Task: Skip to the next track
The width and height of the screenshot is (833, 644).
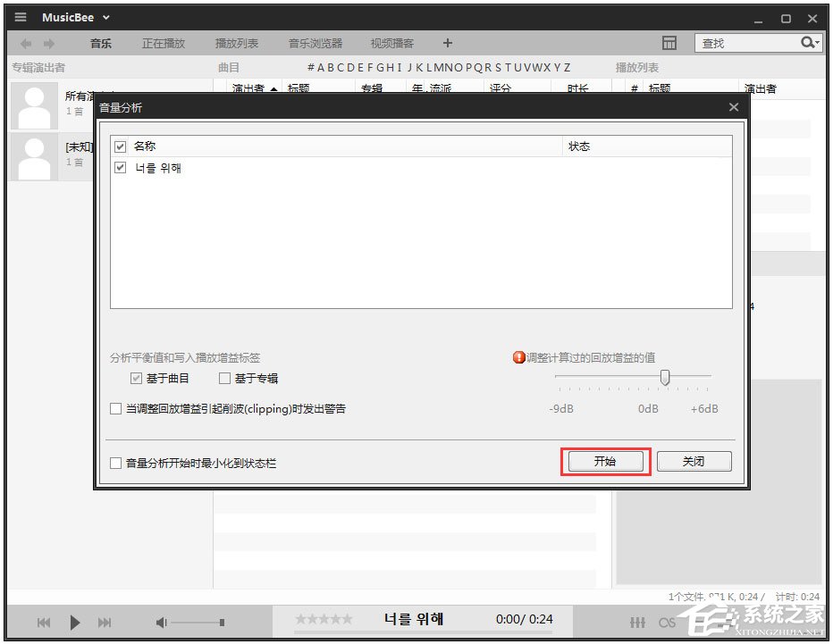Action: pyautogui.click(x=105, y=623)
